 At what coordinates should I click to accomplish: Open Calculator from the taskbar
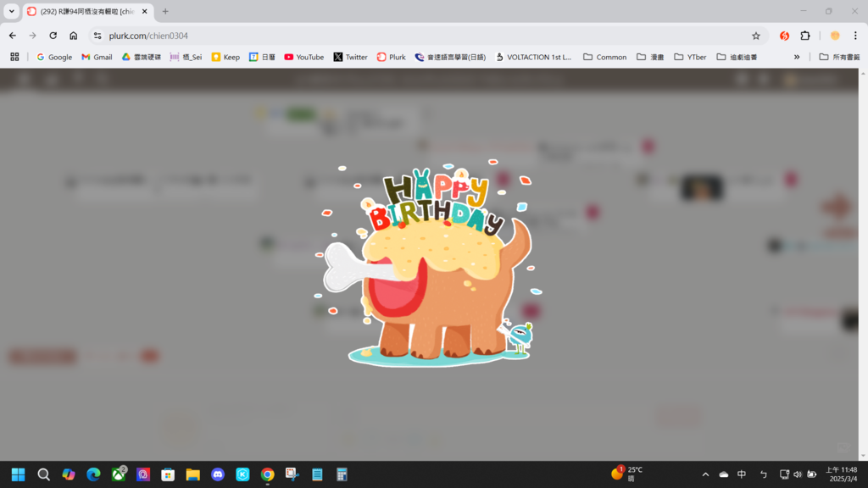click(342, 474)
